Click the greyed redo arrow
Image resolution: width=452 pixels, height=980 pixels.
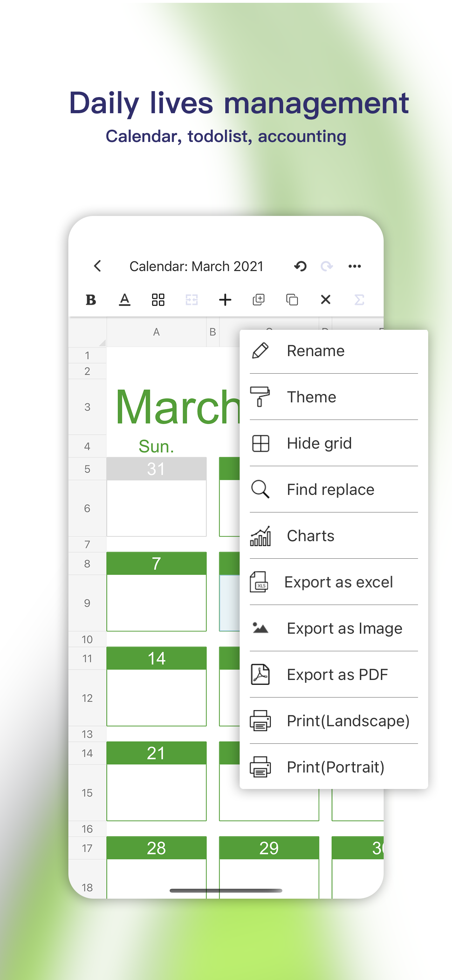click(x=327, y=266)
